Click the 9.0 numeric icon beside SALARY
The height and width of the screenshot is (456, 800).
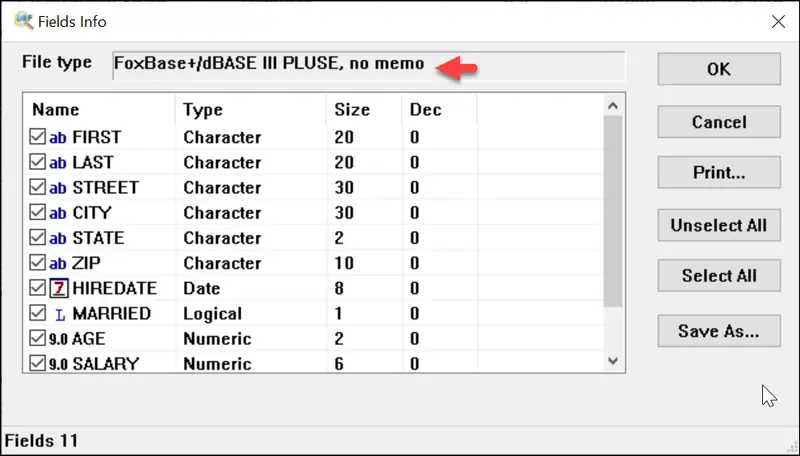tap(58, 364)
